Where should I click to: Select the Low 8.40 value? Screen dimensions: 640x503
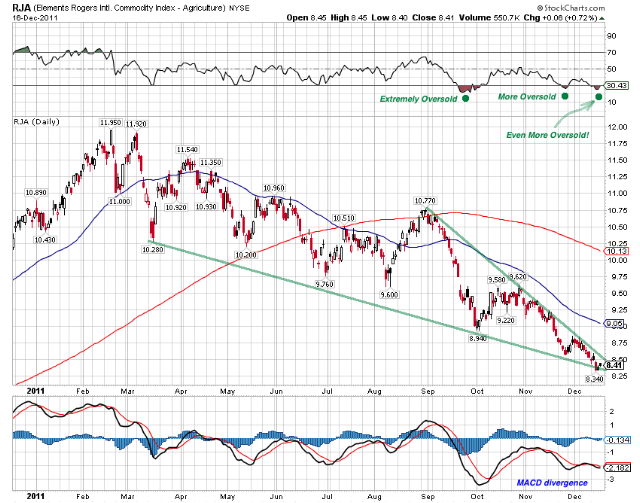click(x=389, y=18)
